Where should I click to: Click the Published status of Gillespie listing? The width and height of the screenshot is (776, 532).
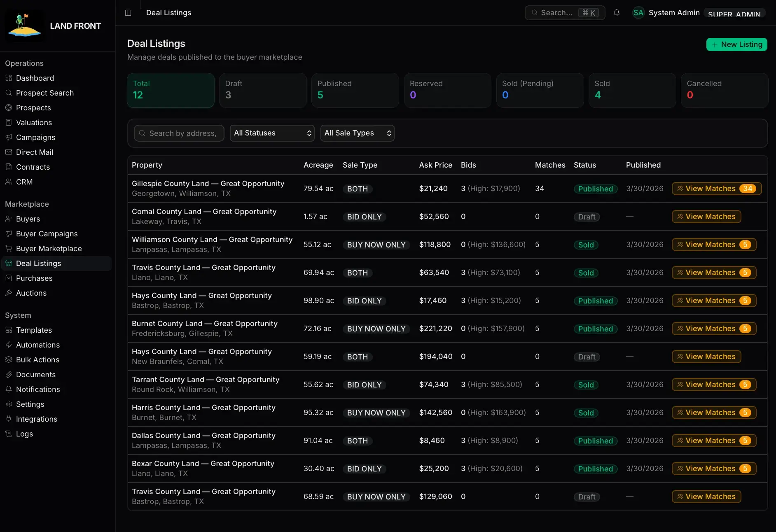(x=596, y=189)
